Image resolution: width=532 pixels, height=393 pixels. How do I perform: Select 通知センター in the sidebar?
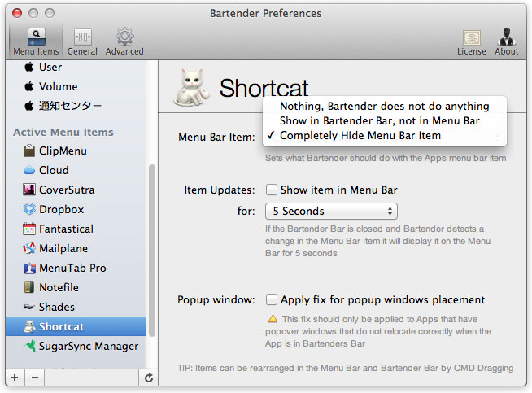[x=76, y=106]
